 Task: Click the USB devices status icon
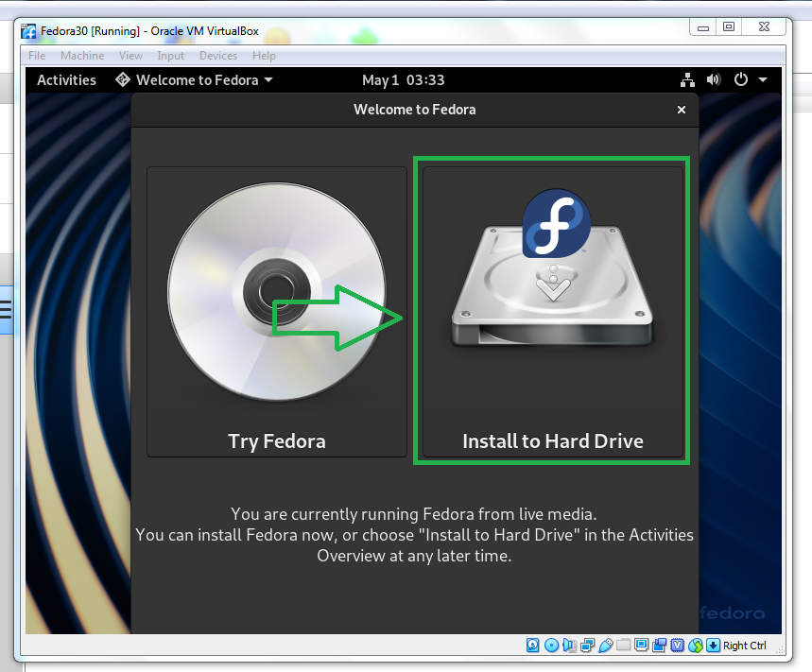(x=605, y=646)
